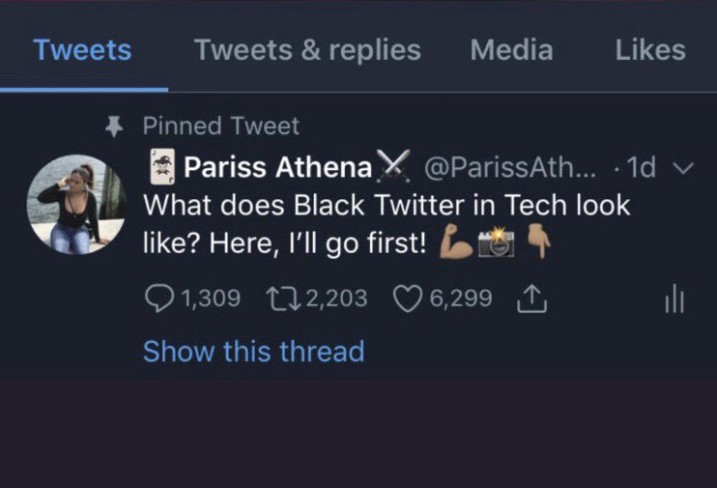Screen dimensions: 717x488
Task: Open the Pariss Athena profile picture
Action: tap(75, 205)
